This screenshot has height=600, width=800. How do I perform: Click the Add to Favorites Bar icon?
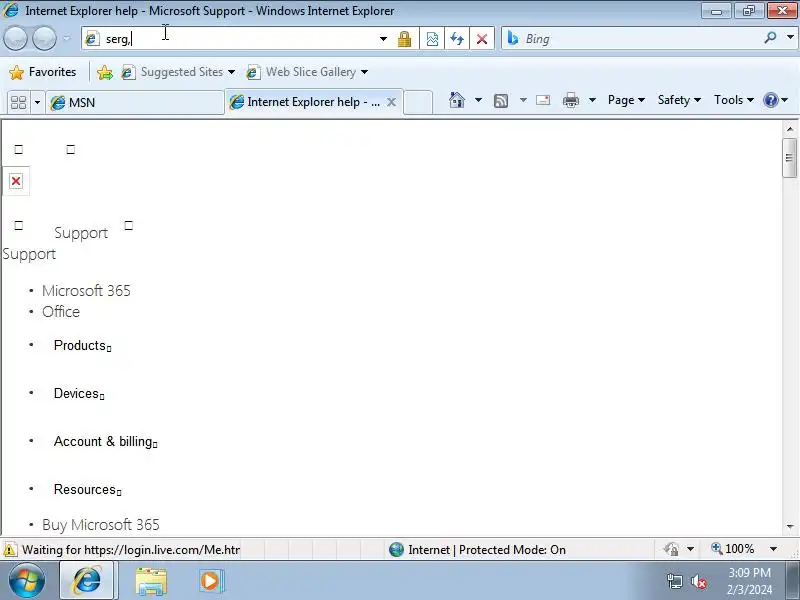(x=105, y=72)
